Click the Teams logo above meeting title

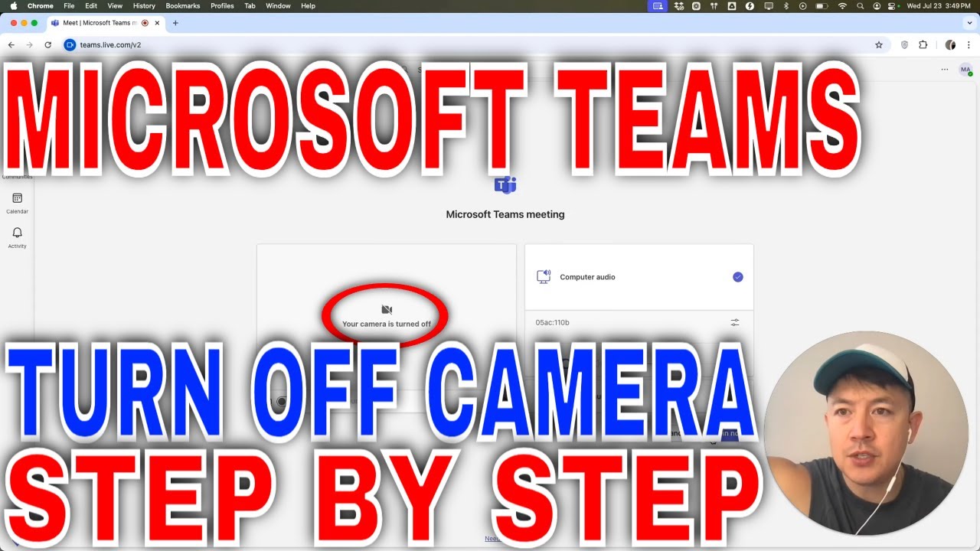pos(505,184)
